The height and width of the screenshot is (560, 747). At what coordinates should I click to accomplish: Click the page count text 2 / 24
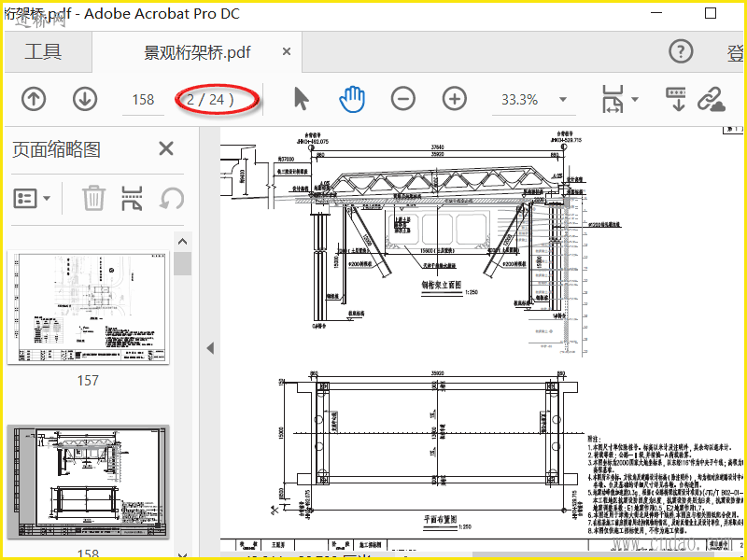210,100
